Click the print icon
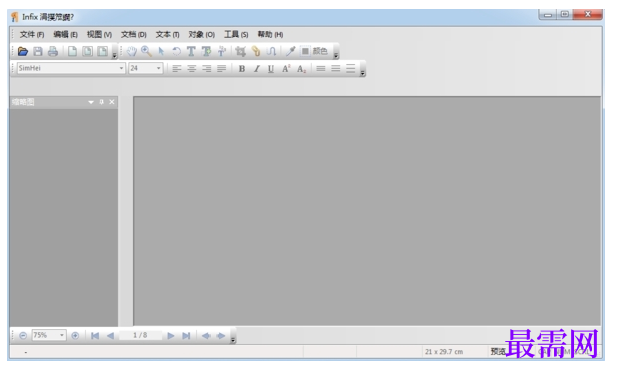Viewport: 617px width, 375px height. pos(53,51)
